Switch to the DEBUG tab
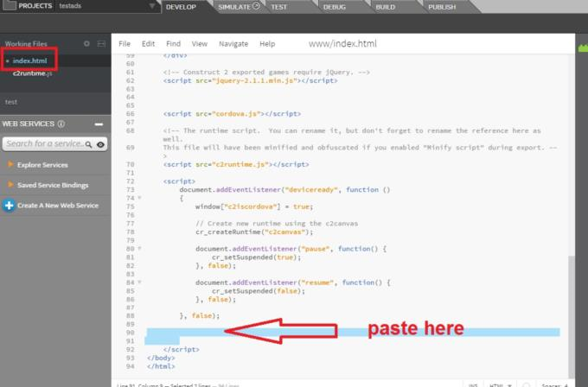588x387 pixels. click(334, 7)
